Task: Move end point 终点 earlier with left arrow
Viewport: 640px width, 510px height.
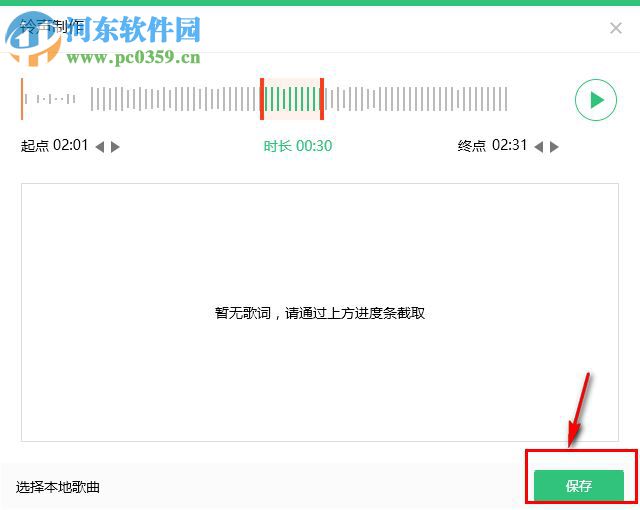Action: click(x=539, y=146)
